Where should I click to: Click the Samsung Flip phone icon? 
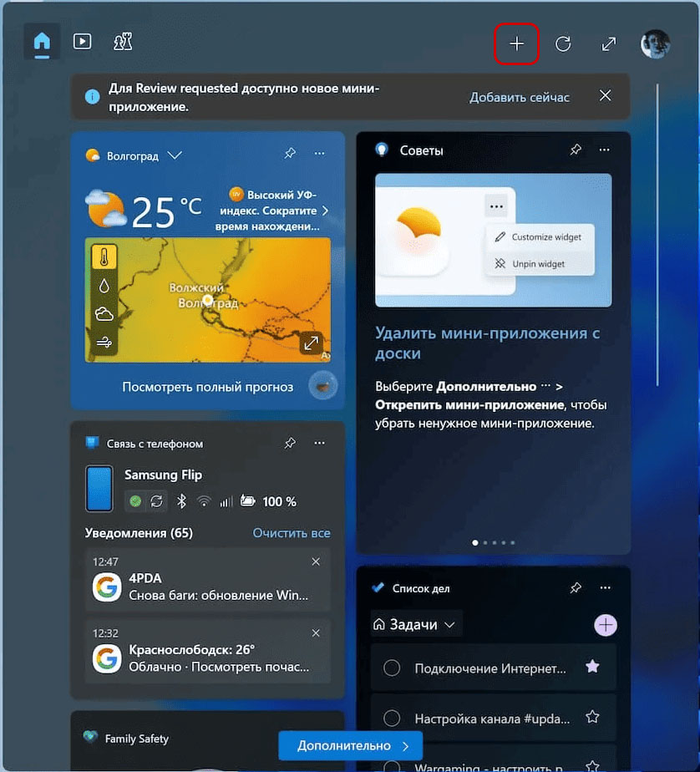click(x=99, y=489)
